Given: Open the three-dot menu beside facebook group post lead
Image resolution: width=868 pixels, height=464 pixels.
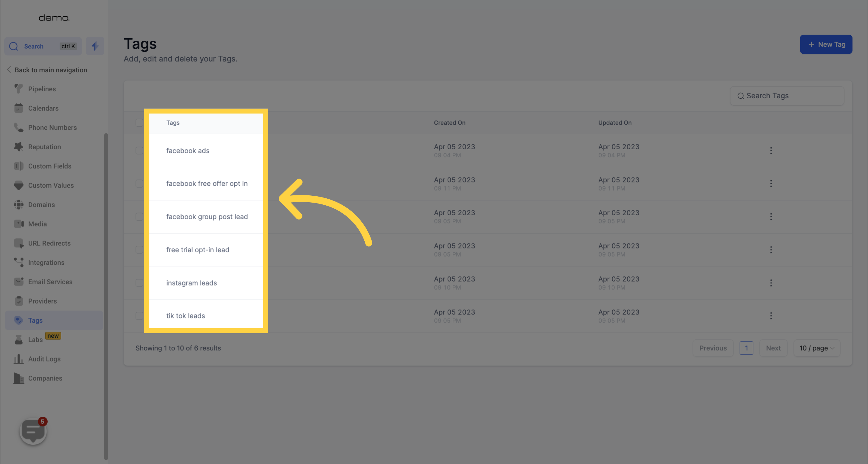Looking at the screenshot, I should (771, 216).
